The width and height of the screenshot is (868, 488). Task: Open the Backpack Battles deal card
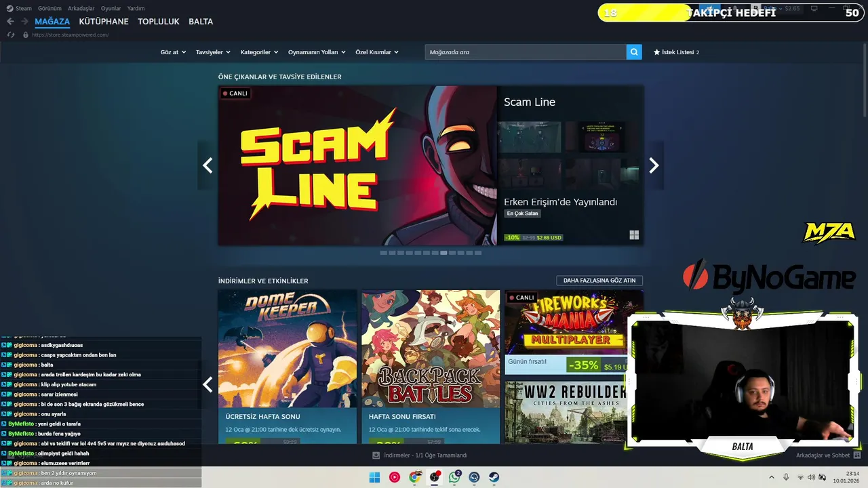point(431,367)
